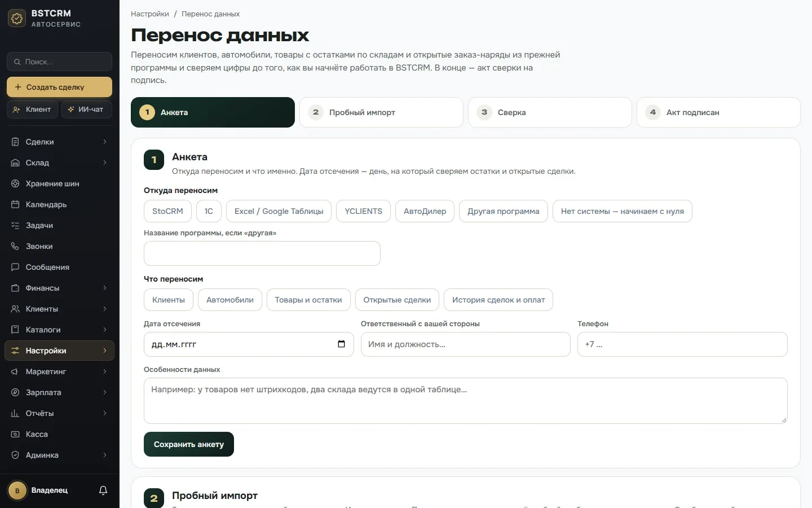Choose Excel / Google Таблицы source option
The height and width of the screenshot is (508, 812).
(279, 211)
